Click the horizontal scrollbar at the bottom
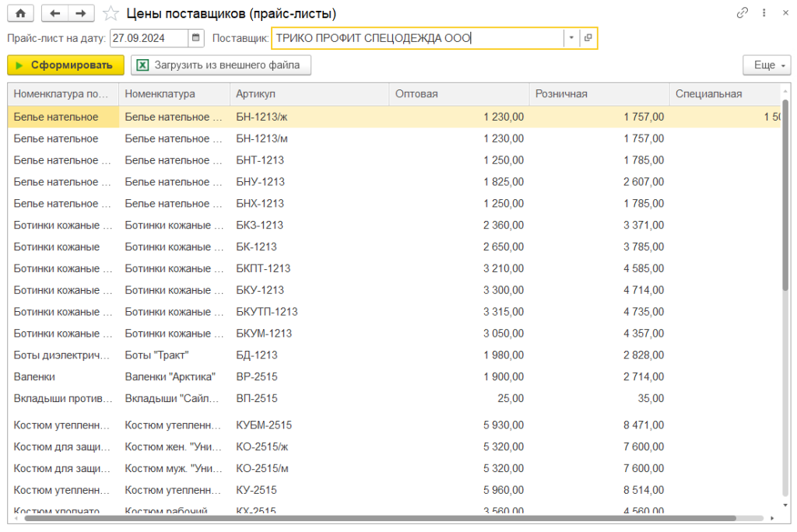This screenshot has width=797, height=532. click(380, 518)
